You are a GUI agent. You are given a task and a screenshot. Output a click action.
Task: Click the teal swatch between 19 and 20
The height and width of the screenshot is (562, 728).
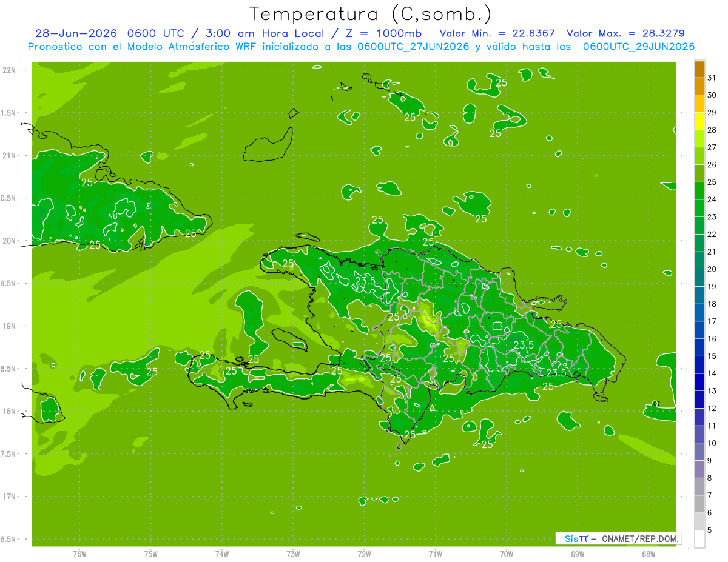pyautogui.click(x=699, y=278)
